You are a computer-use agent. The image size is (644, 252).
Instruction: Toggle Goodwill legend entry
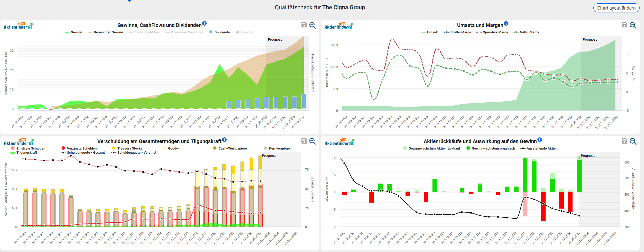(x=172, y=149)
